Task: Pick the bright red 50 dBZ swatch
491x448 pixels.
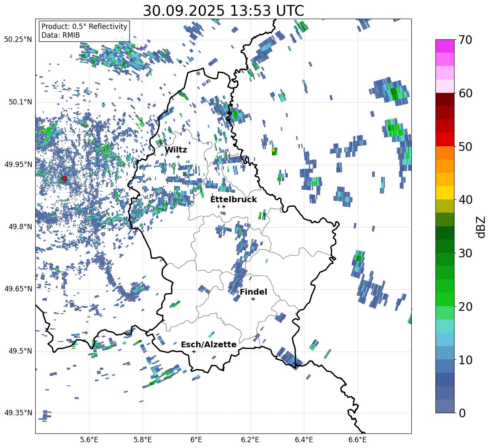Action: [445, 140]
